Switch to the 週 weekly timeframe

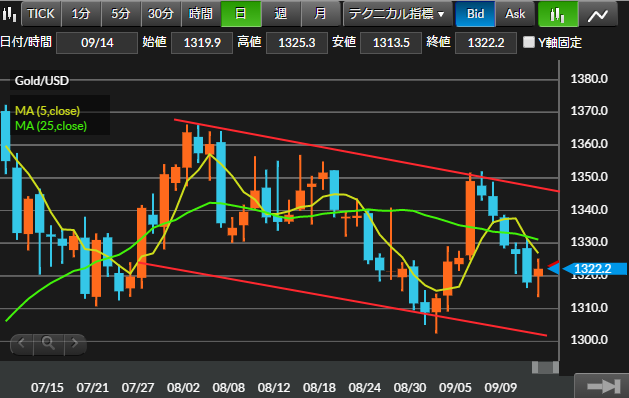point(280,14)
